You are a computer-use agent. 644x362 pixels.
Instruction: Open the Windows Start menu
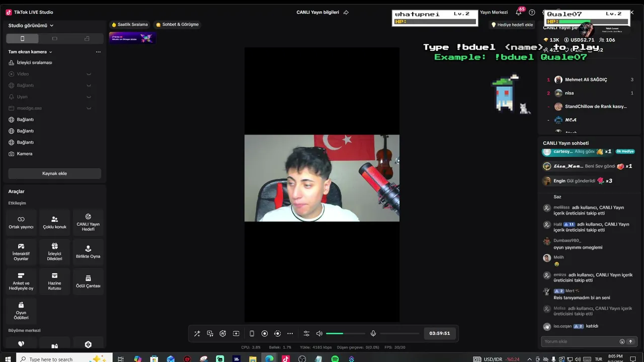pyautogui.click(x=8, y=359)
